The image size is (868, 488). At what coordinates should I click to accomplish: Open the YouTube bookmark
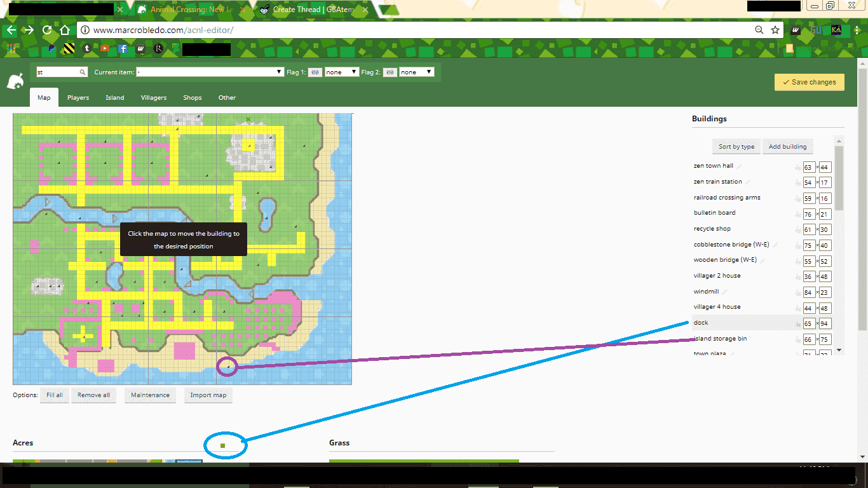[x=105, y=48]
